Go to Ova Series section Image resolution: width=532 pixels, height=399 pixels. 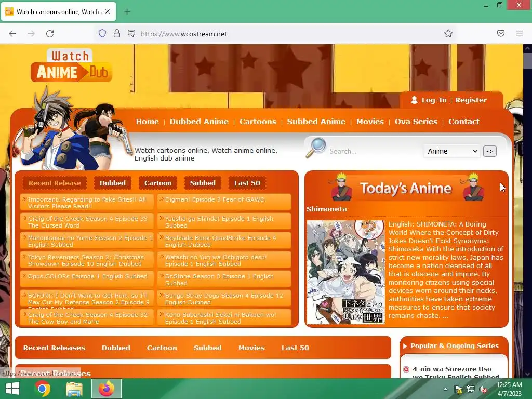coord(416,122)
